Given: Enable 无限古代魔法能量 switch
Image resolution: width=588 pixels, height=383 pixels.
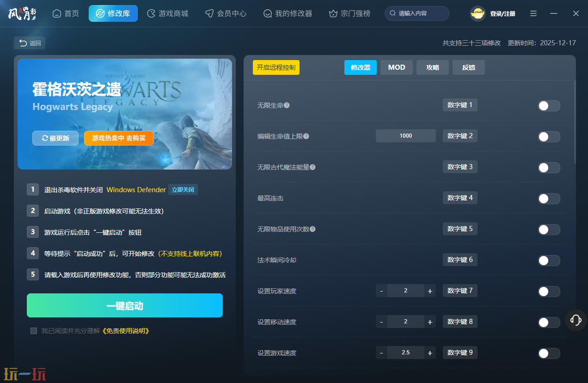Looking at the screenshot, I should [549, 168].
